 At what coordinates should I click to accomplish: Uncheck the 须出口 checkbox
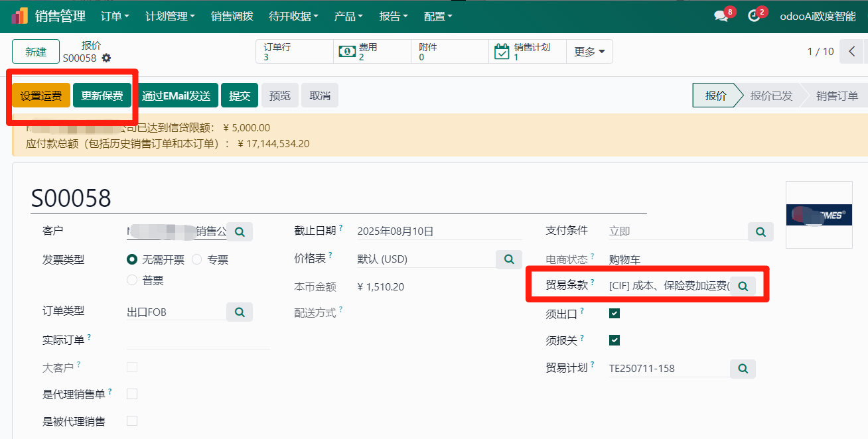(614, 314)
